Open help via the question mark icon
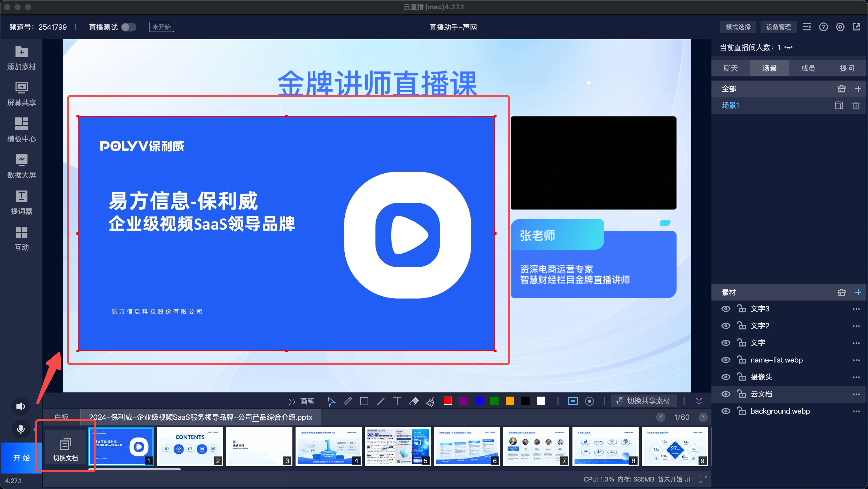The image size is (868, 489). [x=824, y=27]
